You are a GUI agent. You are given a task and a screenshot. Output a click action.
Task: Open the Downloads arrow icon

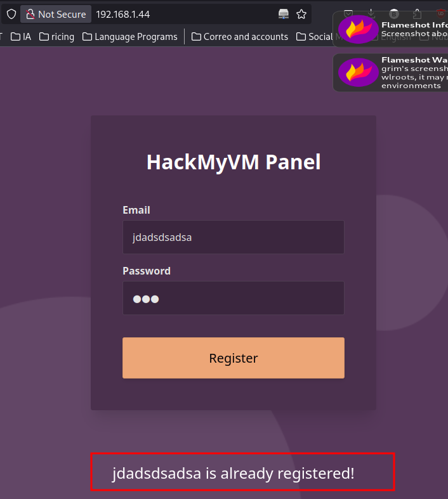[x=371, y=14]
